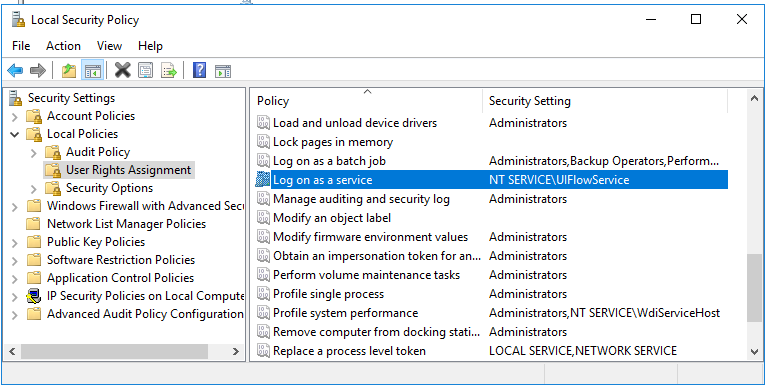The width and height of the screenshot is (766, 385).
Task: Select the Security Settings root node
Action: pos(71,98)
